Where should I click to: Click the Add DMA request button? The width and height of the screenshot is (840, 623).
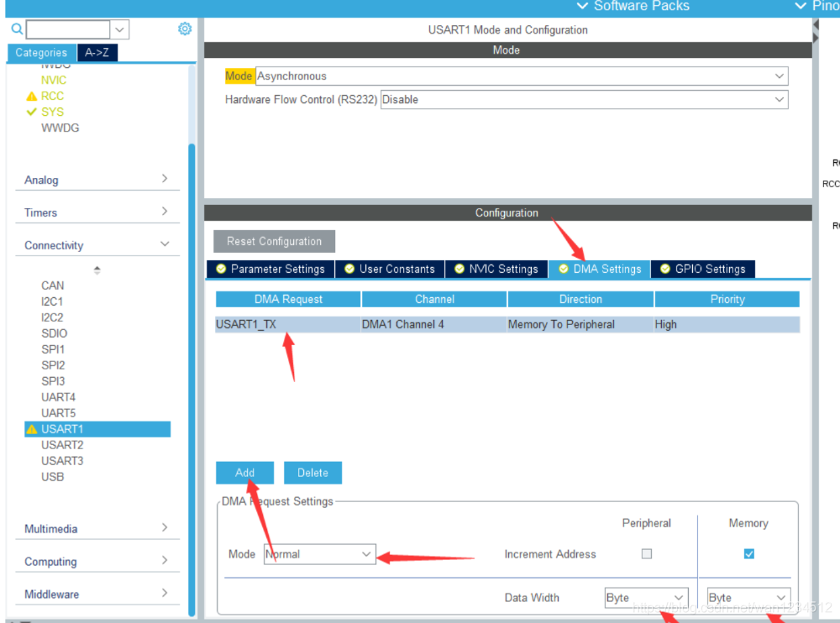244,473
